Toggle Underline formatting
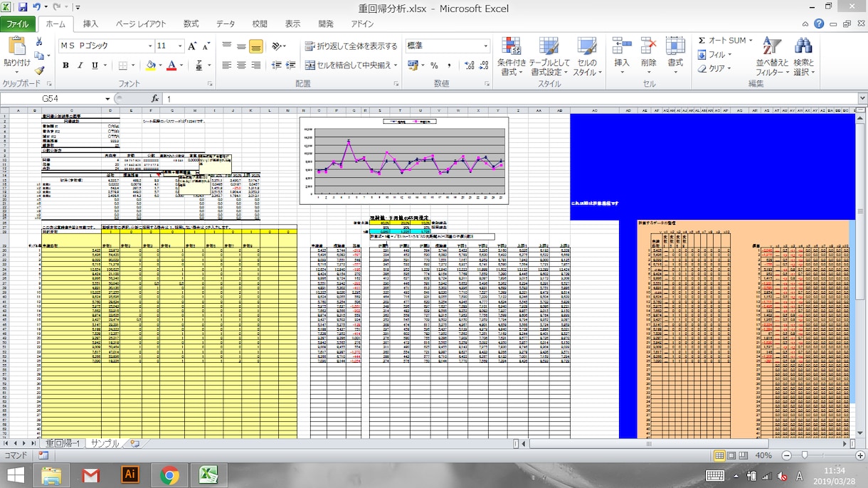Image resolution: width=868 pixels, height=488 pixels. [x=95, y=65]
